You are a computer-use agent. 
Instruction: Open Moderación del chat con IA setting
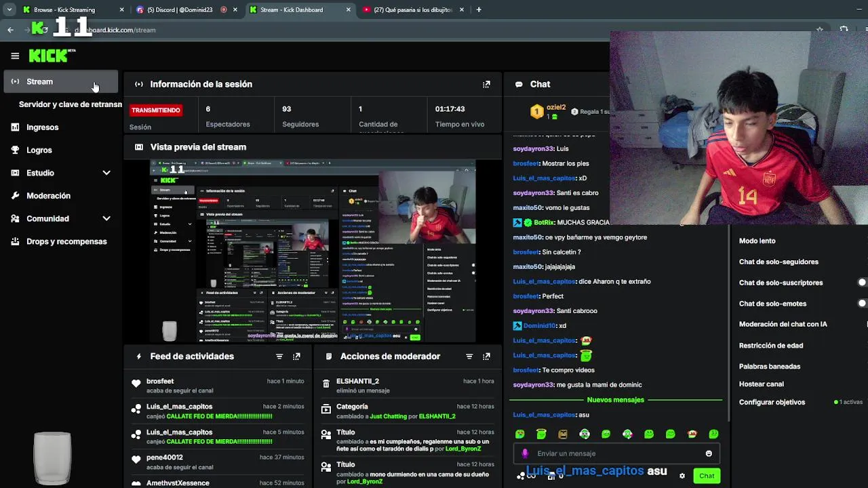click(x=783, y=324)
